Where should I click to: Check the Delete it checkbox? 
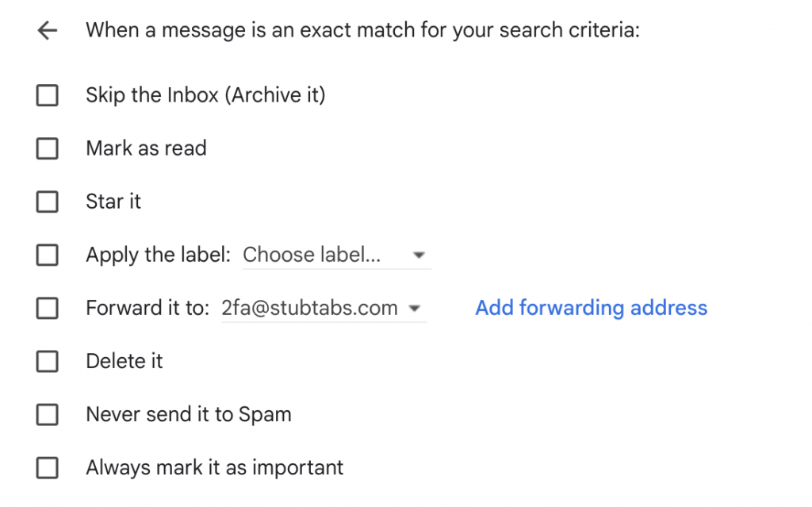click(48, 361)
